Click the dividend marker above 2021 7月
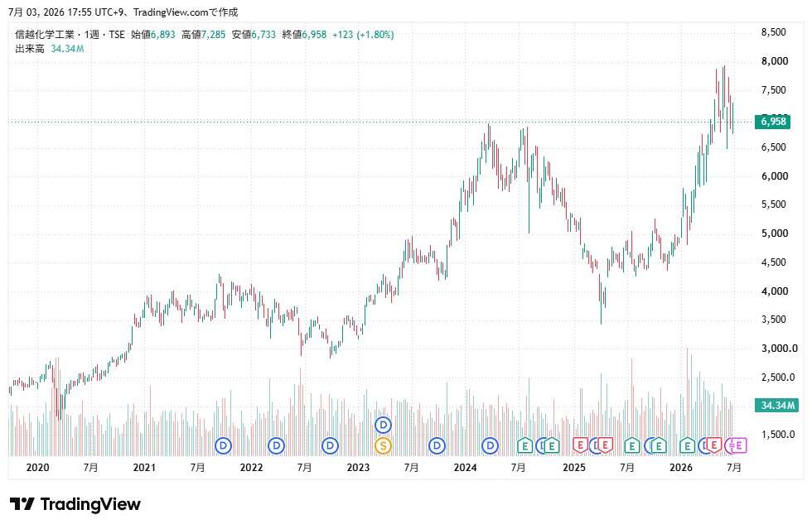Screen dimensions: 812x529 coord(223,445)
